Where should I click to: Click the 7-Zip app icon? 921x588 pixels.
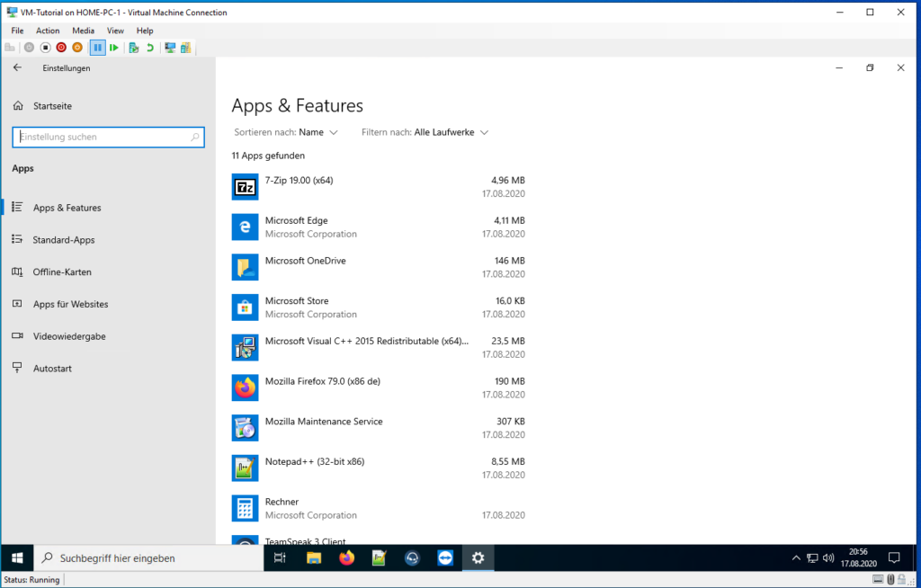tap(245, 187)
